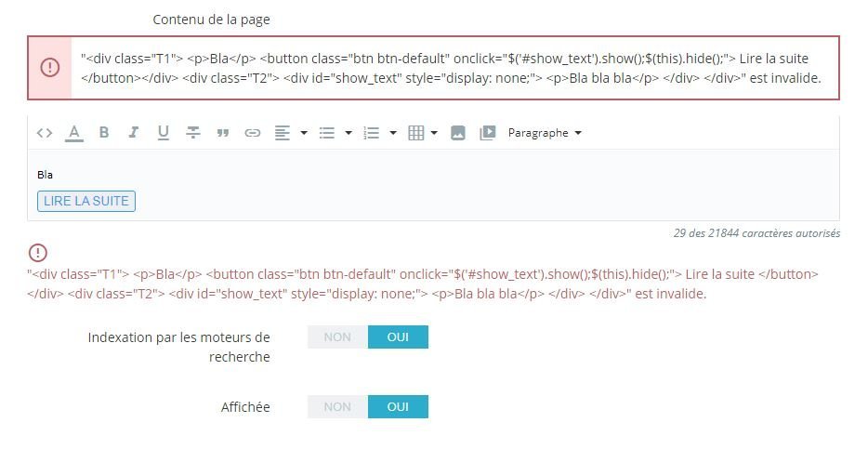Insert a hyperlink with the link icon
The width and height of the screenshot is (868, 449).
[x=253, y=133]
